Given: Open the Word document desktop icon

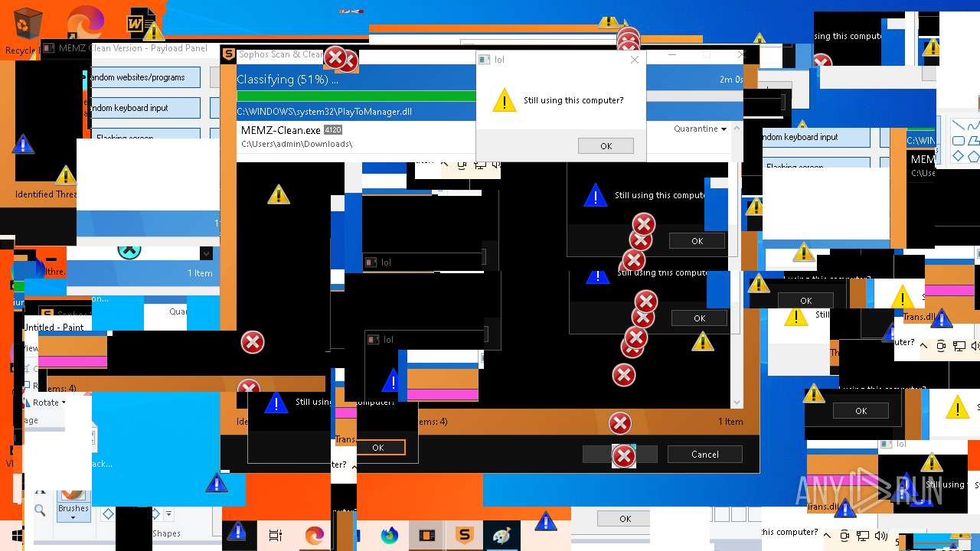Looking at the screenshot, I should point(142,24).
